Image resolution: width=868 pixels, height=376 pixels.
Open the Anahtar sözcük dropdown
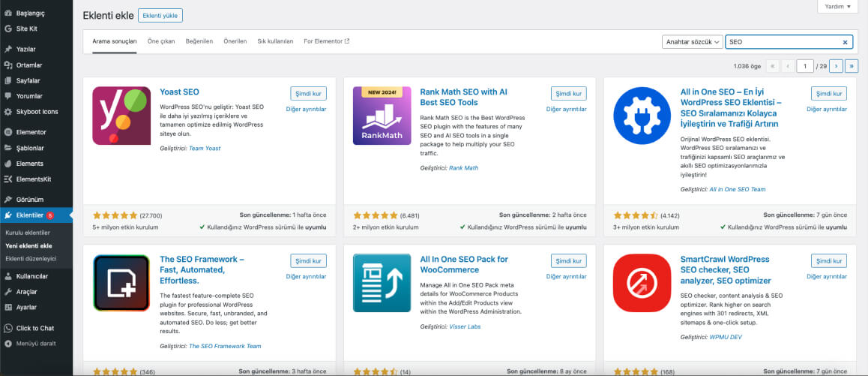pyautogui.click(x=692, y=42)
